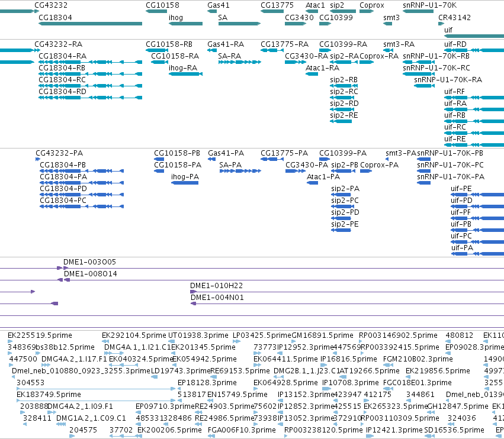Viewport: 504px width, 439px height.
Task: Select the Atac1-RA transcript label
Action: point(322,68)
